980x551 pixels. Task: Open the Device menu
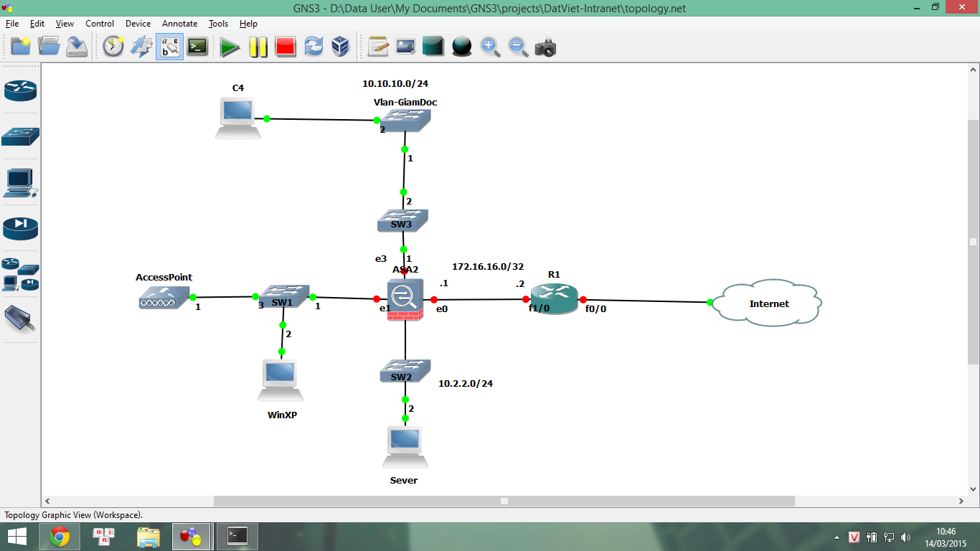click(138, 24)
